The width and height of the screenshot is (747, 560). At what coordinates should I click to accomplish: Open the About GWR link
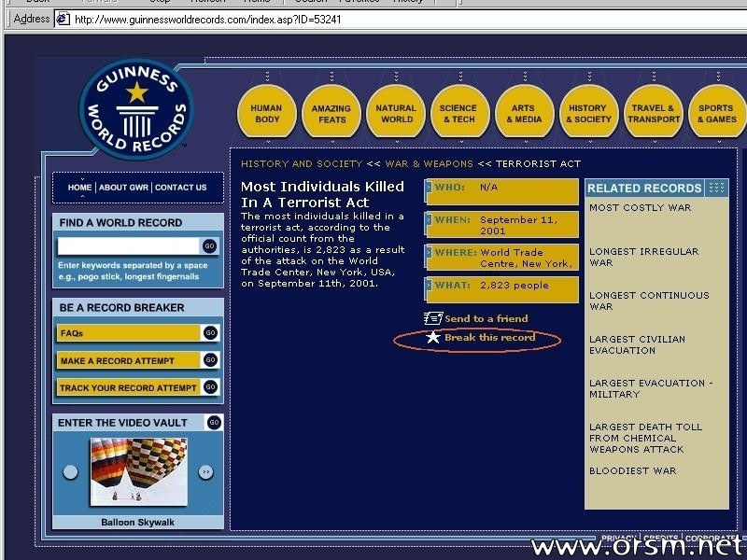click(124, 188)
